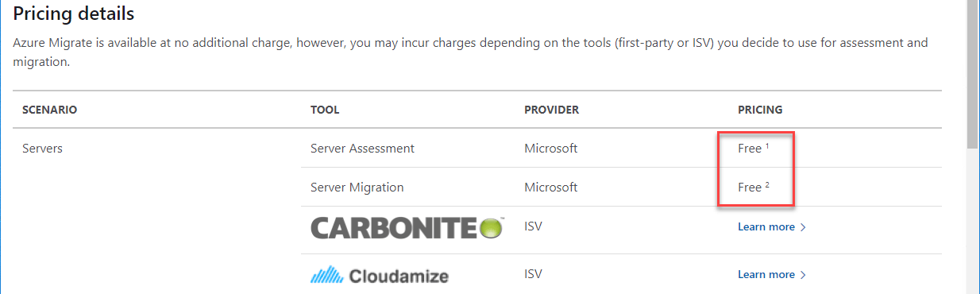Click the Server Migration tool name
Viewport: 980px width, 294px height.
click(x=357, y=188)
